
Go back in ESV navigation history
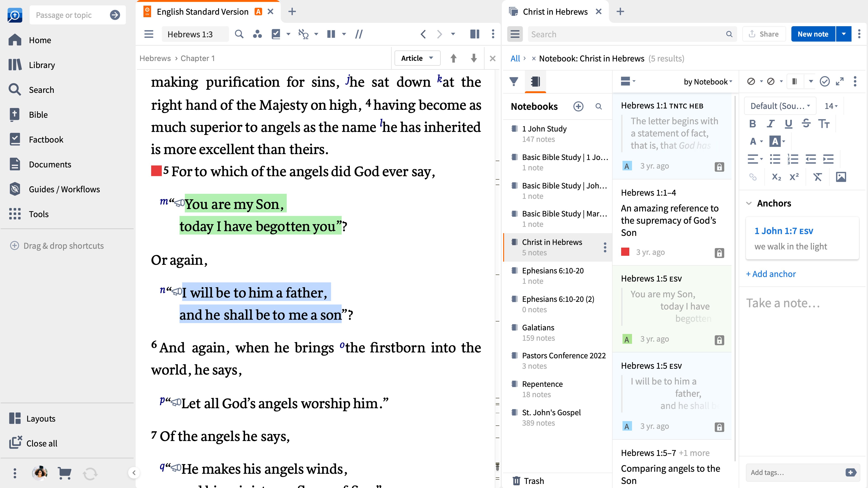click(x=423, y=34)
